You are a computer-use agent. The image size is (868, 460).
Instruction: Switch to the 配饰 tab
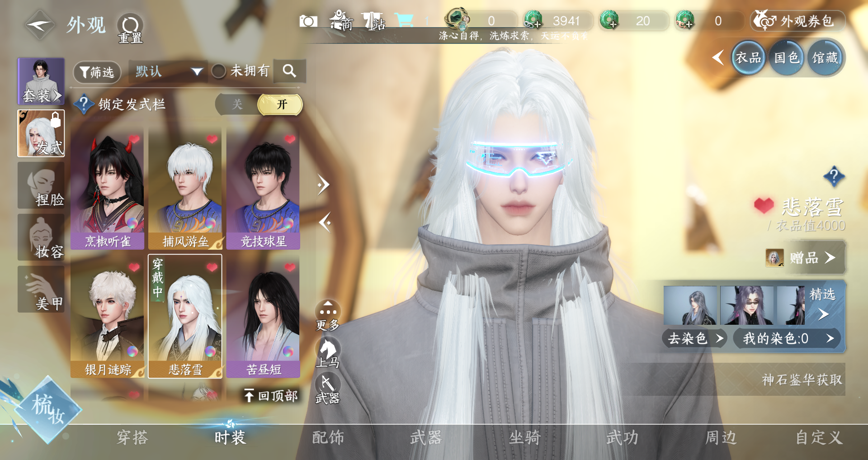coord(328,437)
